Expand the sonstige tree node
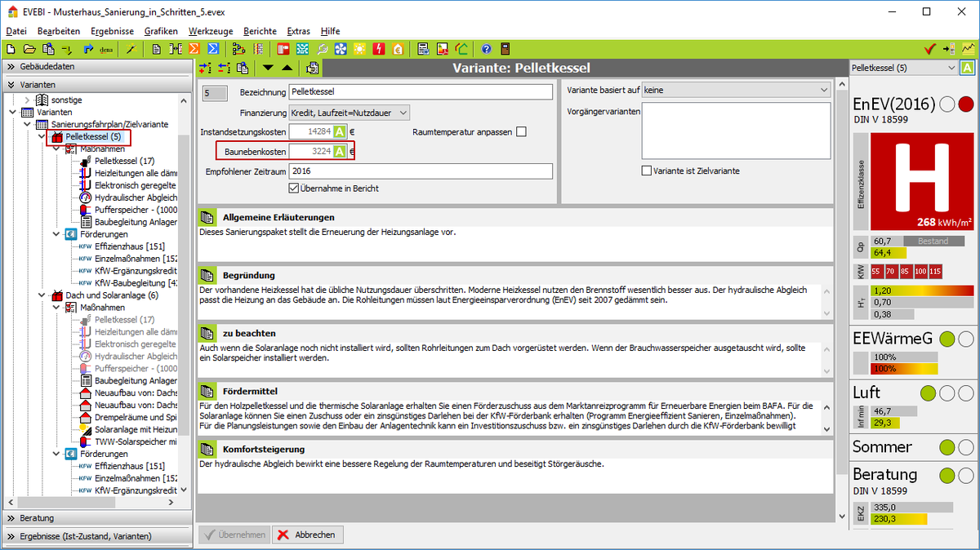 tap(27, 100)
